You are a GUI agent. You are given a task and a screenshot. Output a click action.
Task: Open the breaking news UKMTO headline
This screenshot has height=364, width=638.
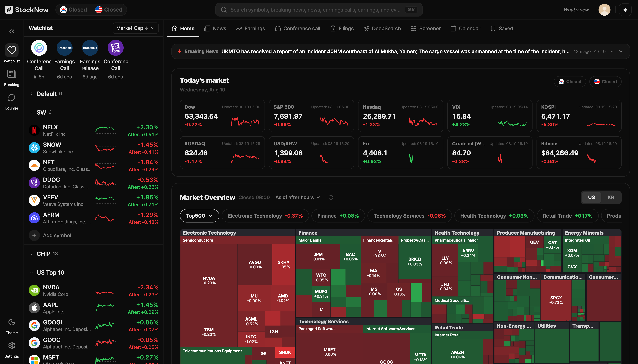[x=395, y=52]
